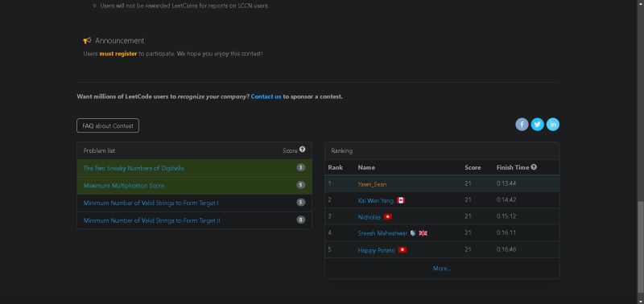Click the Announcement megaphone icon
Image resolution: width=644 pixels, height=304 pixels.
point(87,41)
